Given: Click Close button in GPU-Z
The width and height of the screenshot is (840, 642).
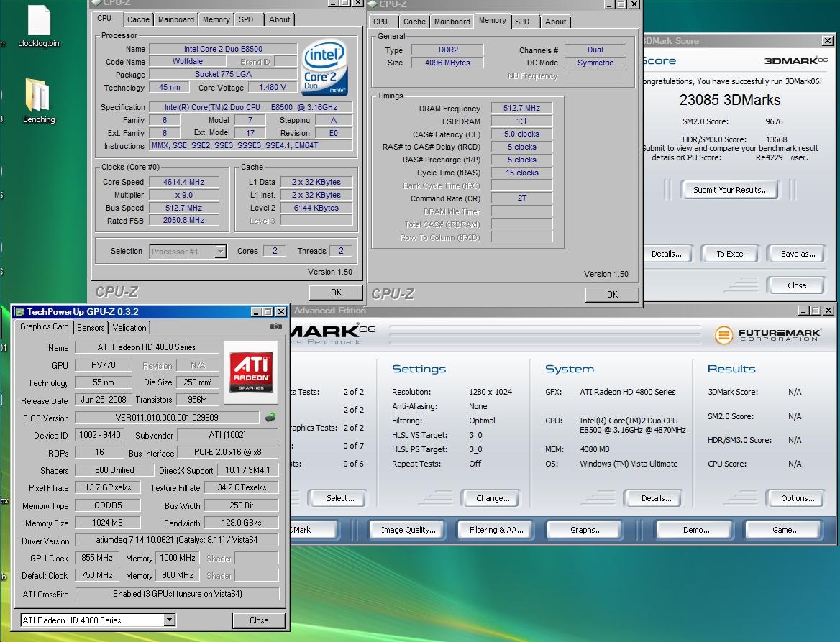Looking at the screenshot, I should [x=259, y=620].
